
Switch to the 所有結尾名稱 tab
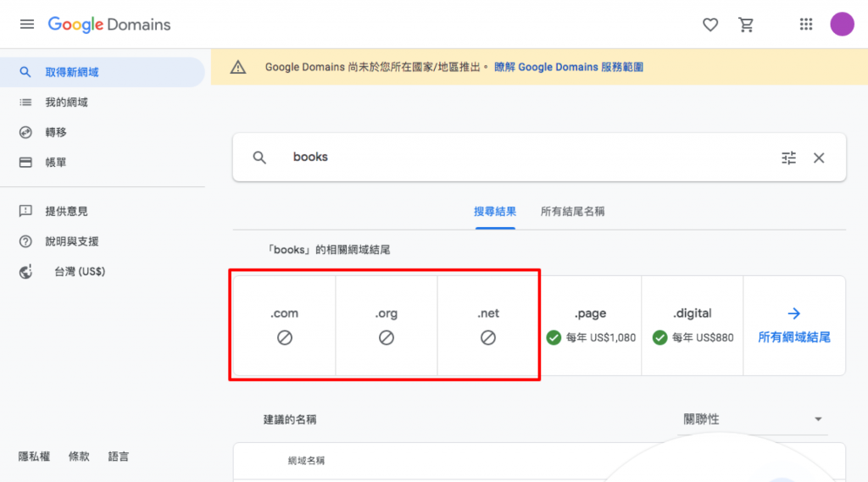572,212
